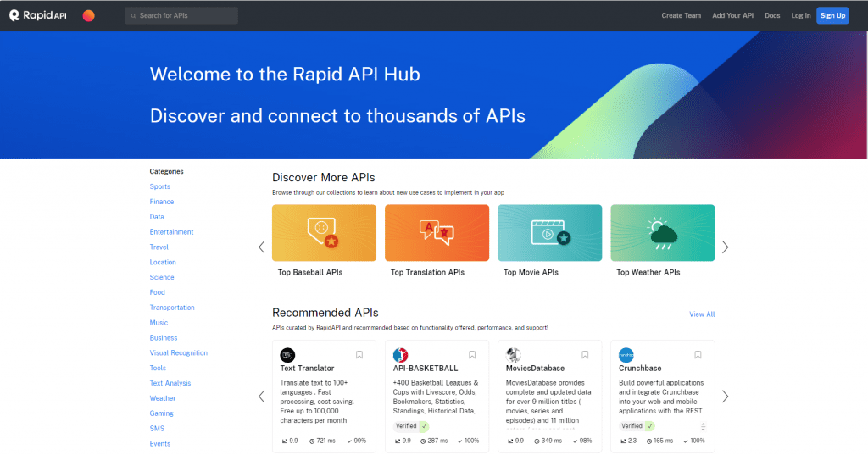
Task: Bookmark the API-BASKETBALL card
Action: pyautogui.click(x=472, y=355)
